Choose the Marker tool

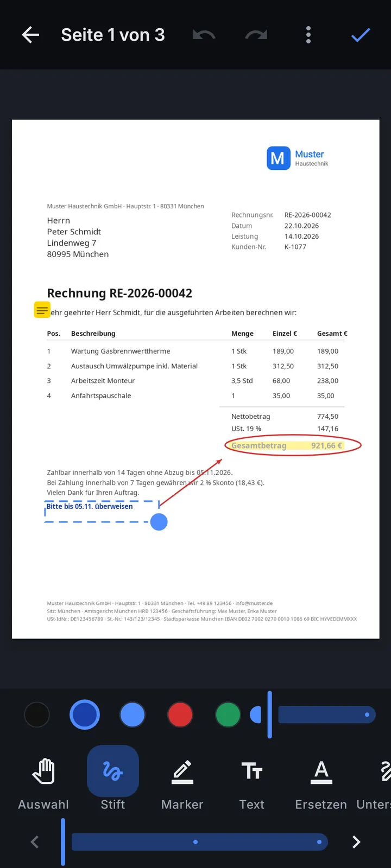coord(182,780)
